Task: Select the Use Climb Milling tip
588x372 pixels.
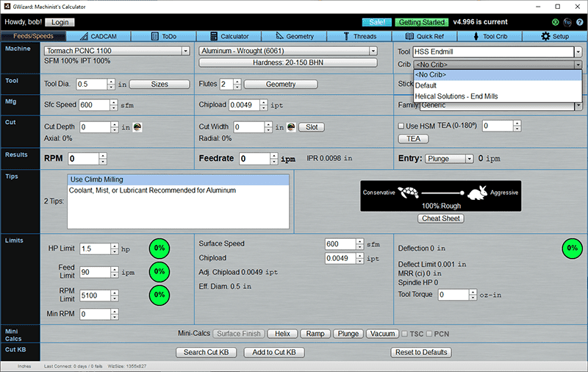Action: [178, 179]
